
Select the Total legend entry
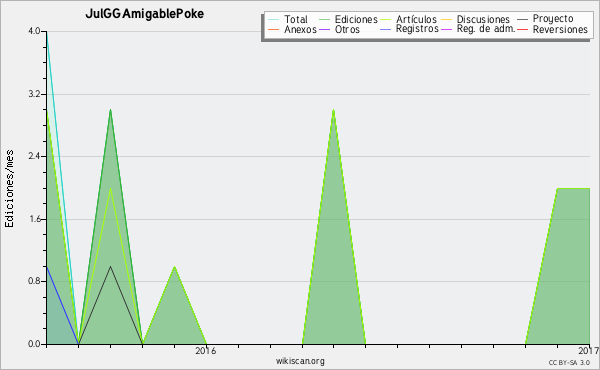296,19
